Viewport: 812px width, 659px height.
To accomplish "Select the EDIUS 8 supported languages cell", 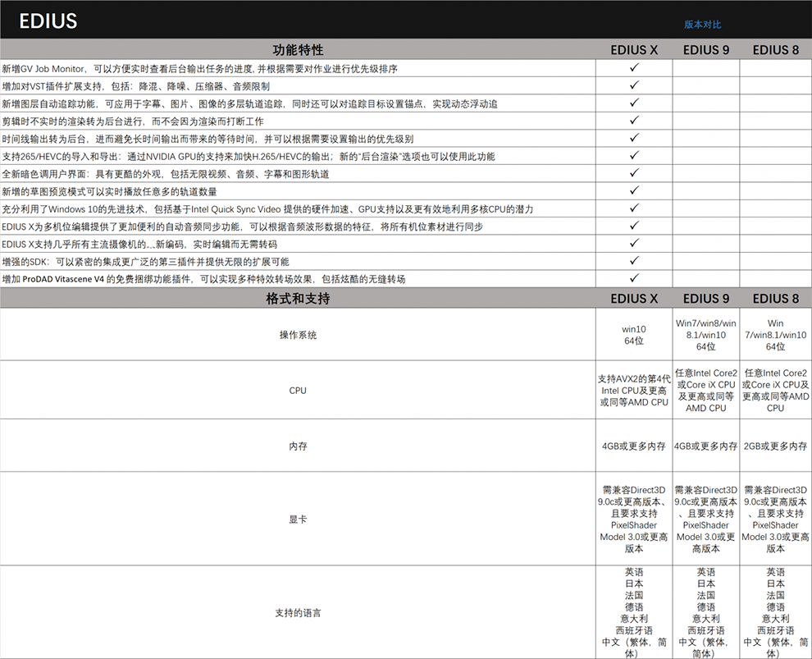I will (x=776, y=613).
